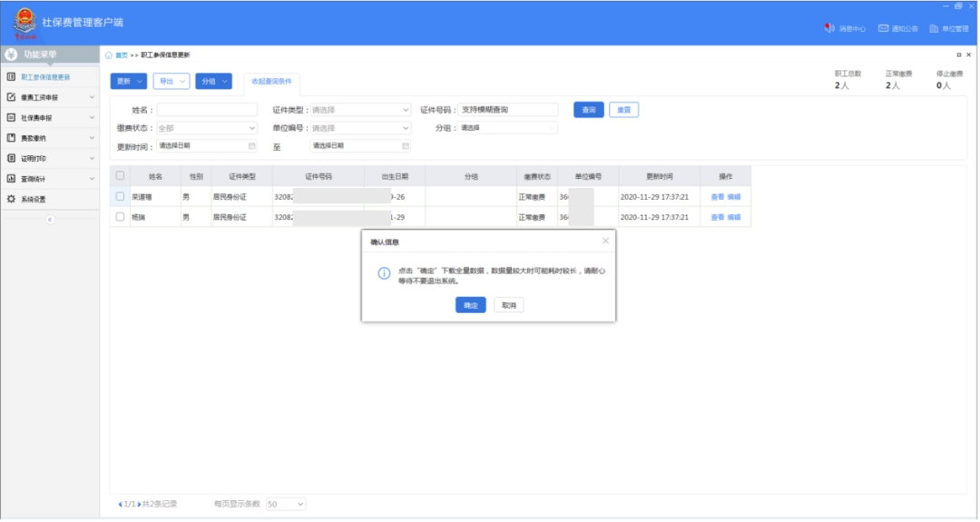The image size is (980, 522).
Task: Click 取消 button in the confirmation dialog
Action: pyautogui.click(x=508, y=306)
